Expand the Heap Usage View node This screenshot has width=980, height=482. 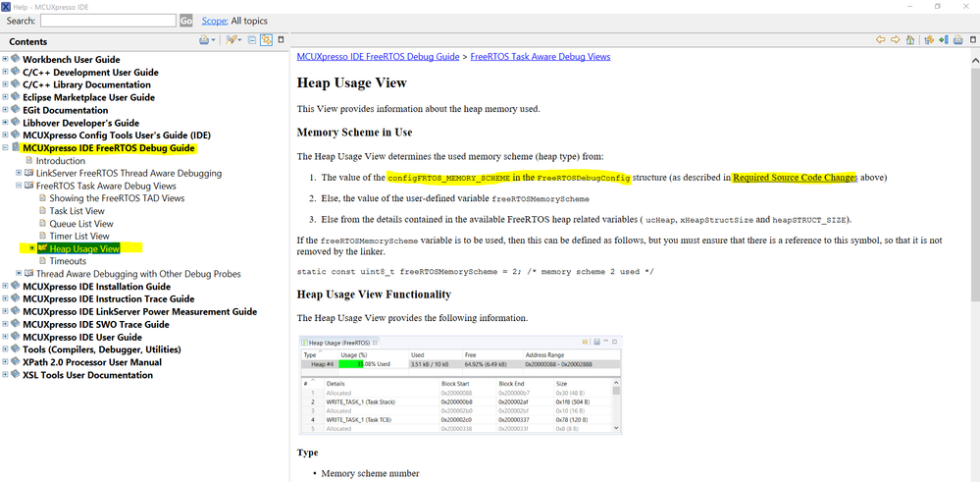tap(32, 248)
